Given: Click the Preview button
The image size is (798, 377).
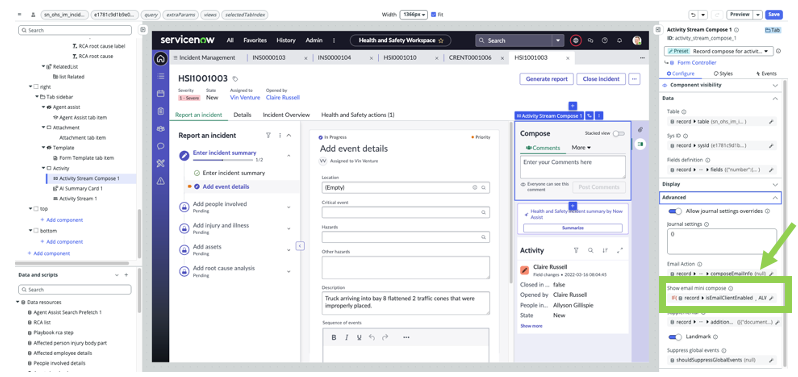Looking at the screenshot, I should point(739,15).
